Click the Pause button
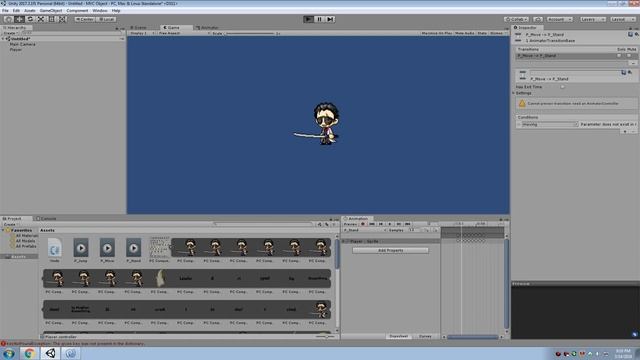This screenshot has width=640, height=360. tap(320, 19)
